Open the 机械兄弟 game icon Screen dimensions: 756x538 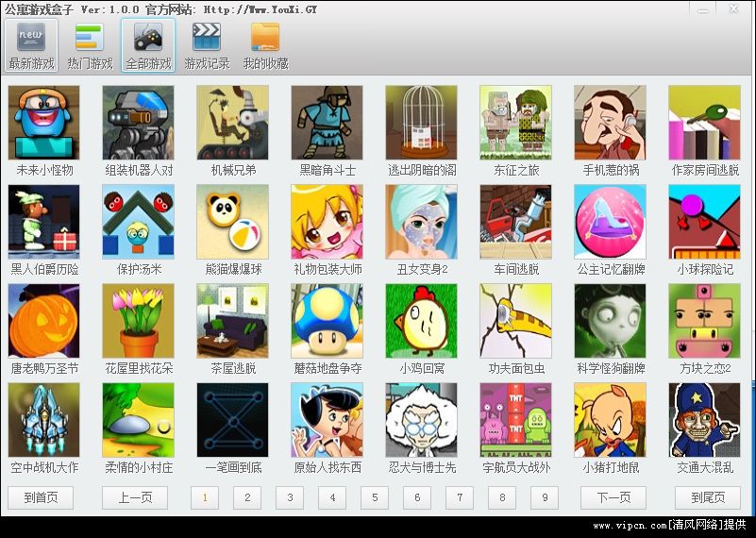pos(233,122)
